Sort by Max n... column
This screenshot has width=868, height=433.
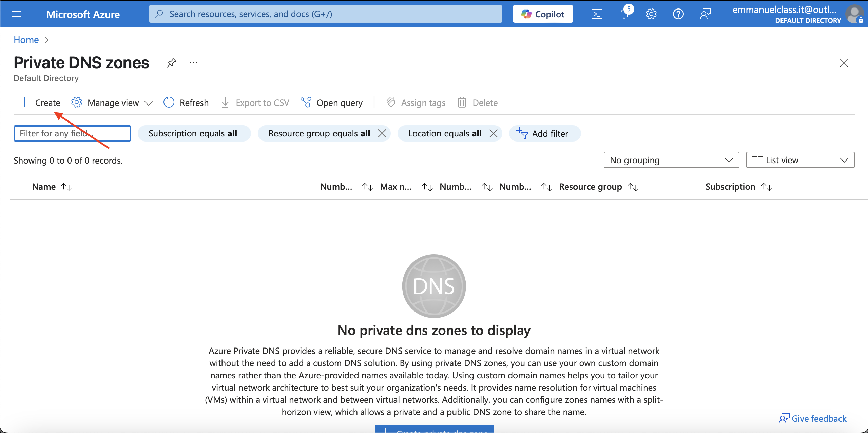pyautogui.click(x=406, y=187)
